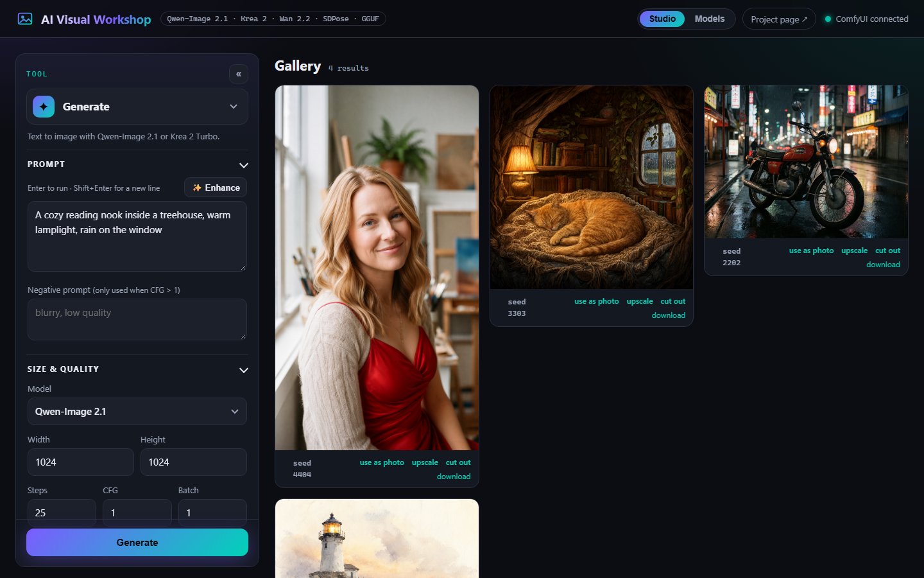Screen dimensions: 924x578
Task: Download the seed 2202 image
Action: point(884,265)
